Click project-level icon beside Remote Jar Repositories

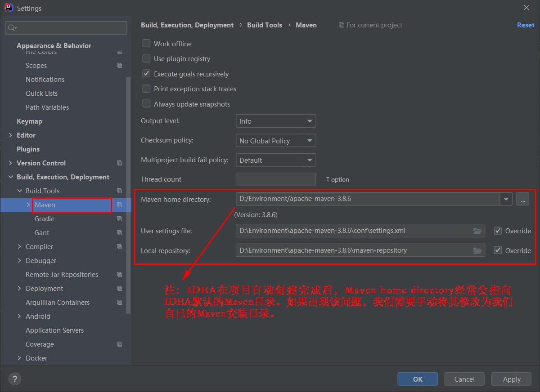click(x=119, y=275)
